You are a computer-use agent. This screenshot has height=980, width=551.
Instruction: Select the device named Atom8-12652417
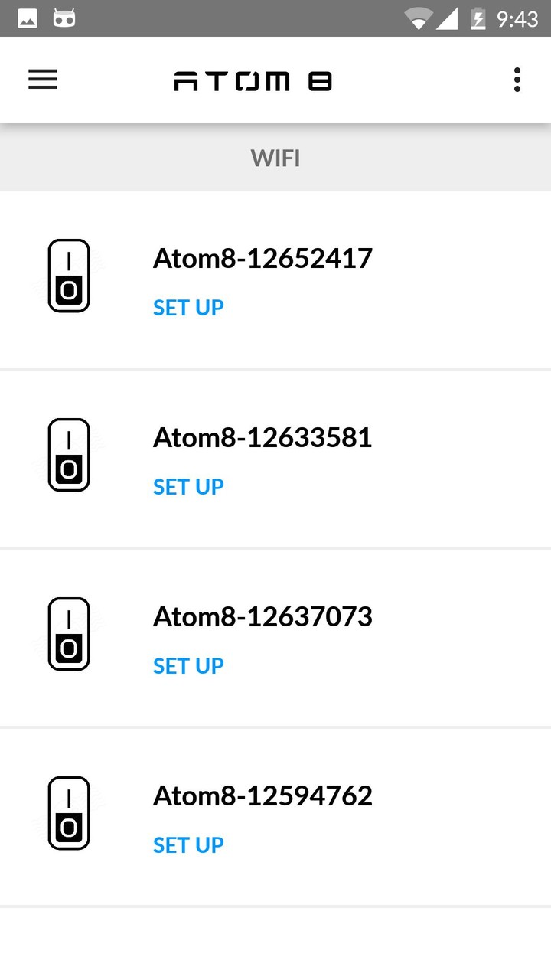(262, 258)
